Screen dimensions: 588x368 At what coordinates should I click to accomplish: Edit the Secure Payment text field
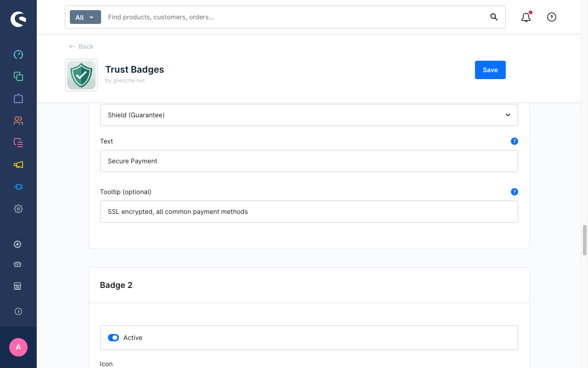[x=309, y=161]
